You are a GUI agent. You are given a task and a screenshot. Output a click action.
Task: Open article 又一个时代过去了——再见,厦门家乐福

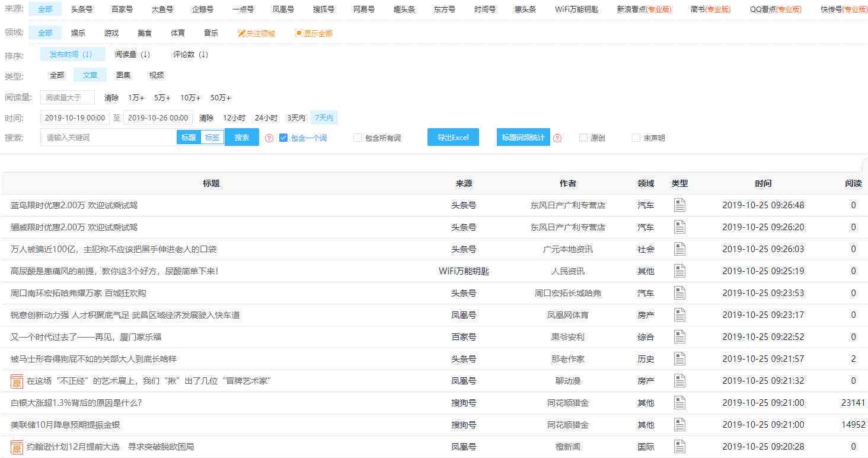click(86, 337)
